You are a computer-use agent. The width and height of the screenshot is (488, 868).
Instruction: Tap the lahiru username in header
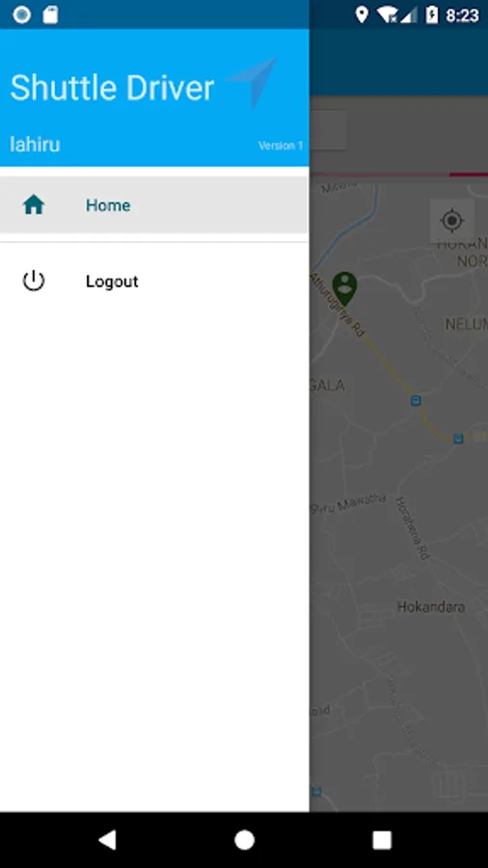pos(35,145)
